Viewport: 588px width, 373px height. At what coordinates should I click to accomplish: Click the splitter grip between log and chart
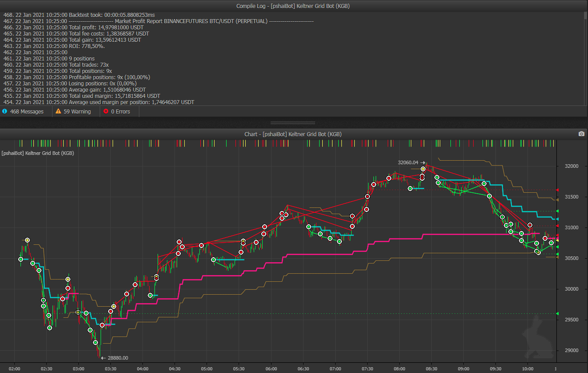pyautogui.click(x=293, y=122)
